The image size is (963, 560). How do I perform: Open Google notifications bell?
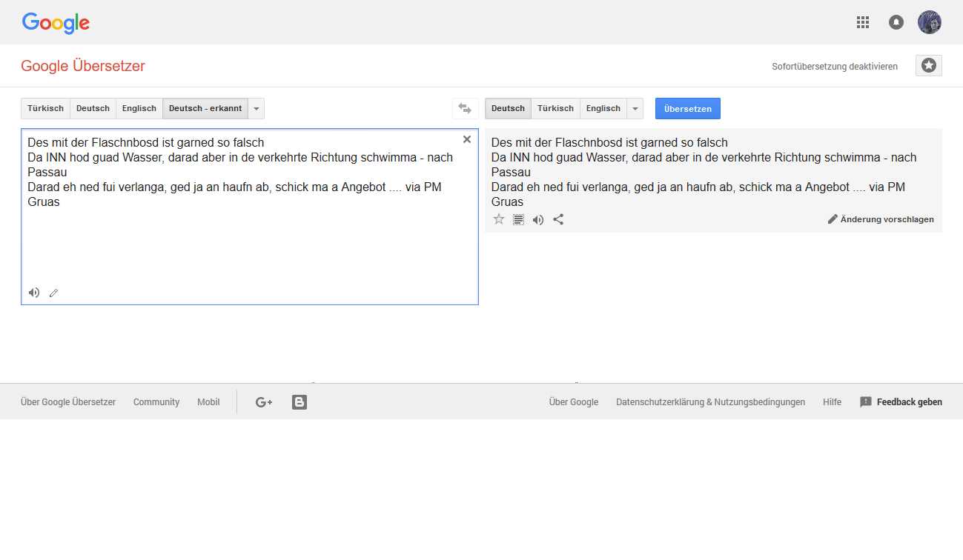point(896,22)
